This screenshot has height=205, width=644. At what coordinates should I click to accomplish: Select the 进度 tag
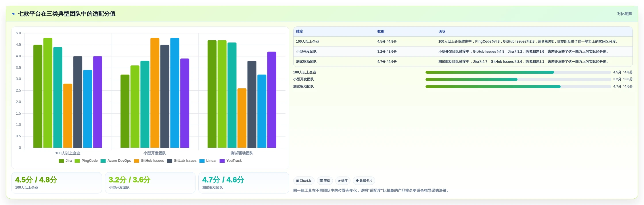point(343,181)
